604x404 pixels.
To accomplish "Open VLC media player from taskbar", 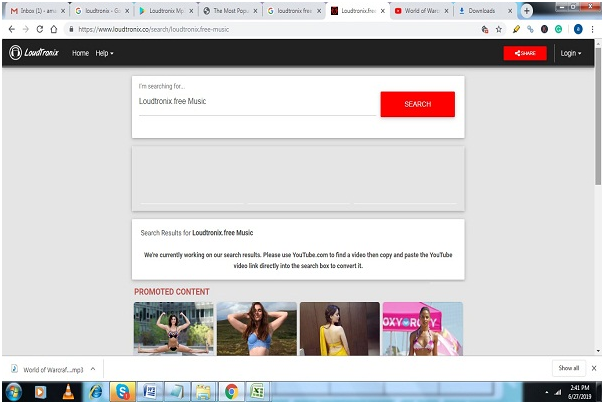I will click(x=68, y=392).
